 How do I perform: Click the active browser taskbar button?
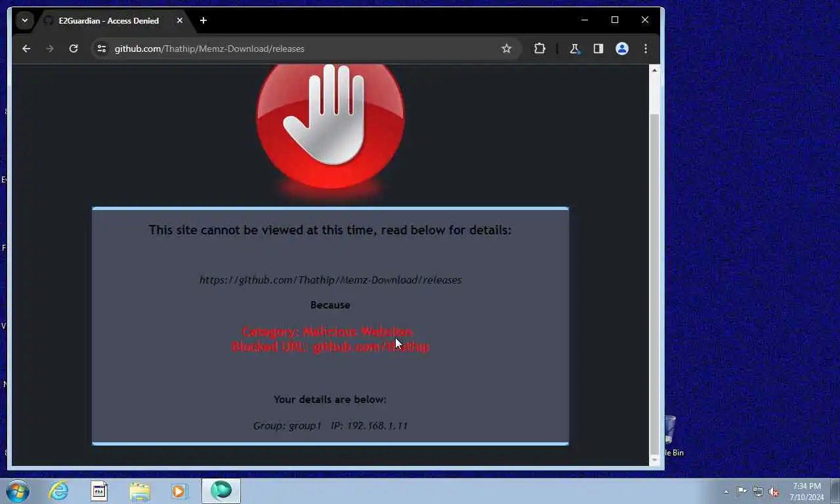click(x=221, y=491)
